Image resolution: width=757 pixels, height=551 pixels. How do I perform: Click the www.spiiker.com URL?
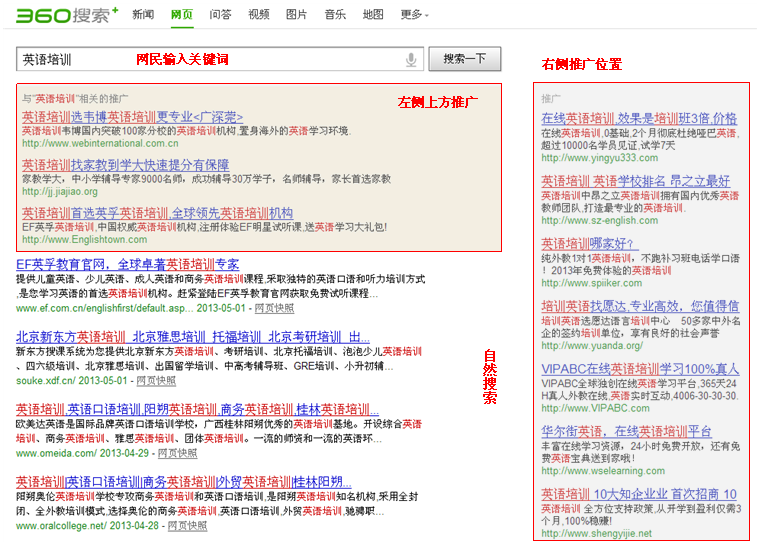coord(591,283)
